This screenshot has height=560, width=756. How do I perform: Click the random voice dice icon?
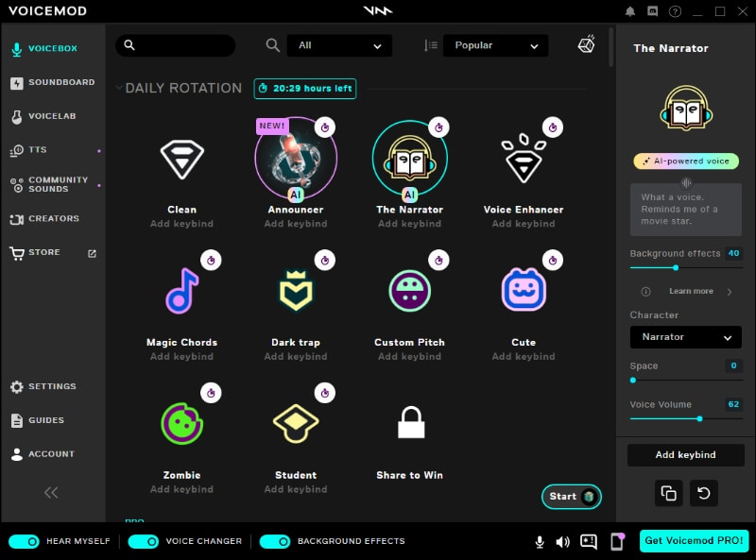pyautogui.click(x=586, y=44)
